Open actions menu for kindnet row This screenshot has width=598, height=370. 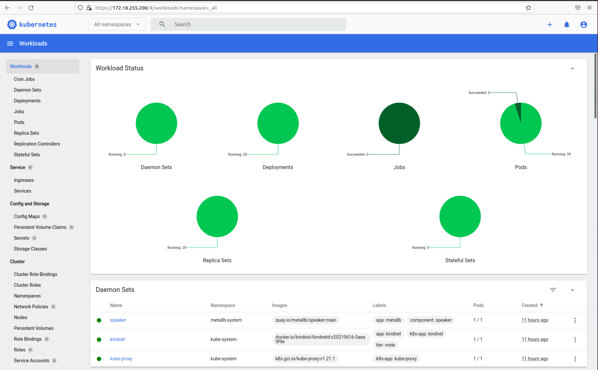575,339
